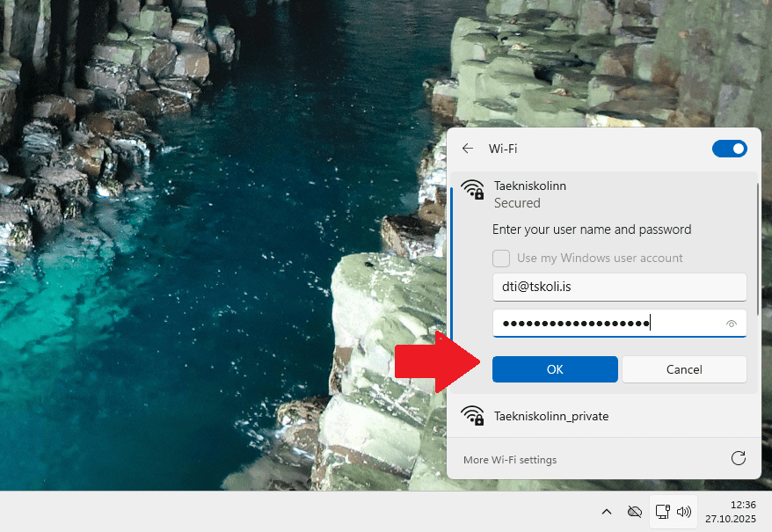The height and width of the screenshot is (532, 772).
Task: Click the OneDrive cloud icon in tray
Action: click(634, 512)
